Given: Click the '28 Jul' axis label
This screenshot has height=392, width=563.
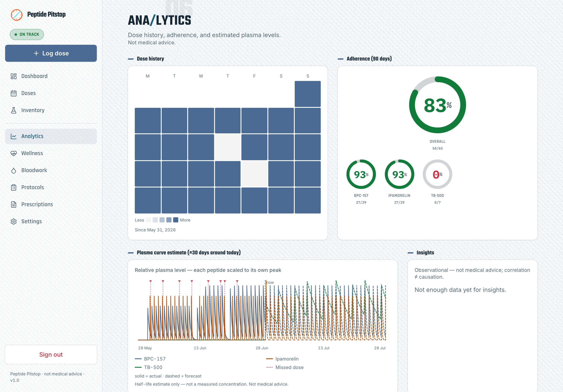Looking at the screenshot, I should 380,348.
